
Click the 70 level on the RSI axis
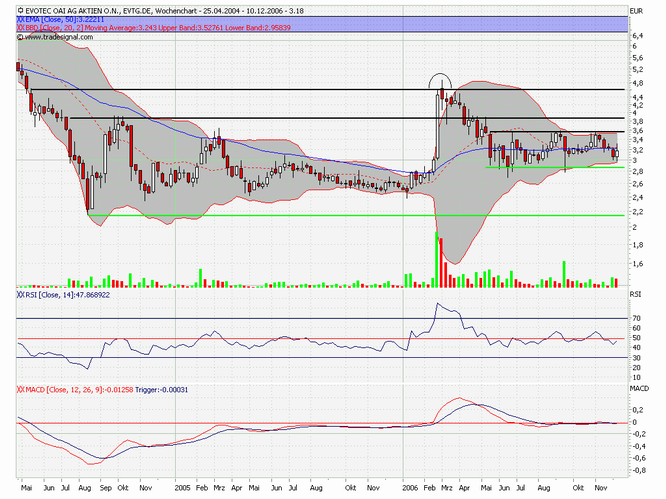pyautogui.click(x=636, y=319)
